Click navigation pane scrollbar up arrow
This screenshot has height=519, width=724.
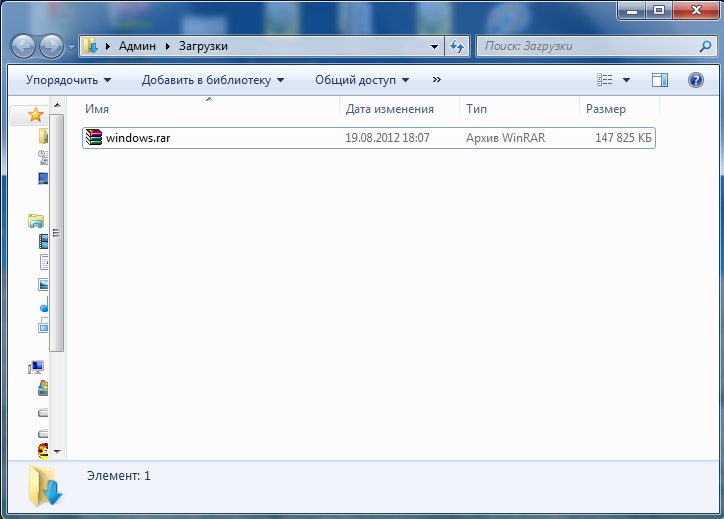point(57,105)
